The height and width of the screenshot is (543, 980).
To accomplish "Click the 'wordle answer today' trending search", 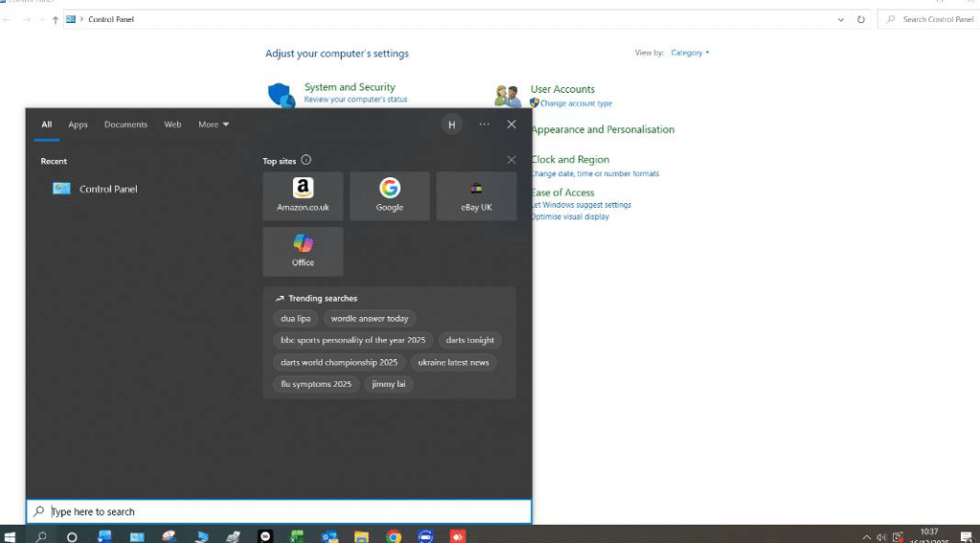I will coord(369,318).
